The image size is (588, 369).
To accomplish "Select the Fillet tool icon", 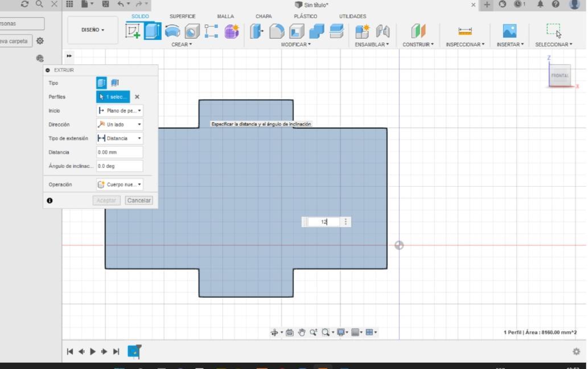I will (277, 31).
